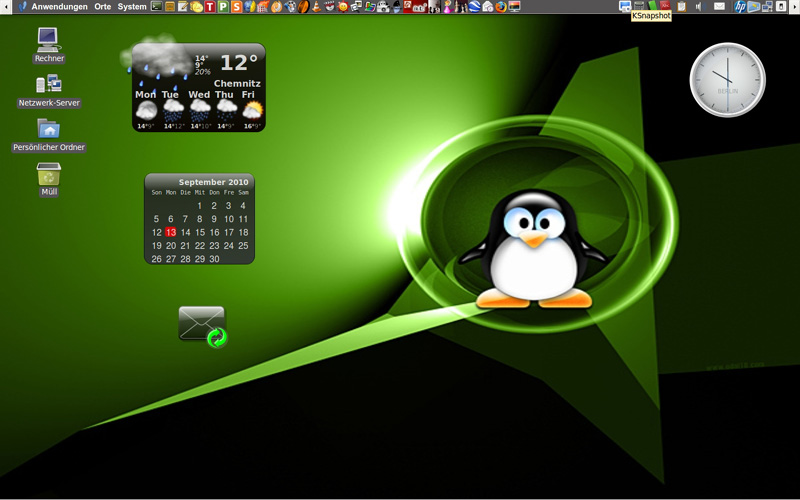Viewport: 800px width, 500px height.
Task: Open the monitor display launcher next to Firefox
Action: pyautogui.click(x=514, y=7)
